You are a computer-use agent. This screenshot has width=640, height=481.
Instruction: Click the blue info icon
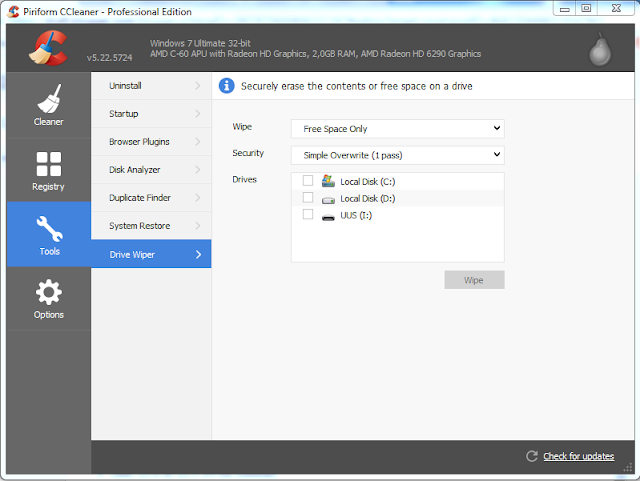tap(227, 86)
